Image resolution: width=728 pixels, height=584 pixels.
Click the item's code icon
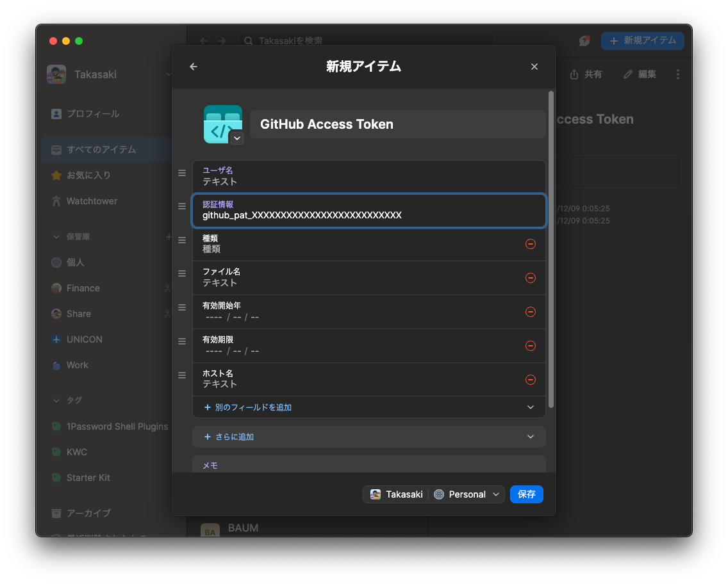[223, 124]
